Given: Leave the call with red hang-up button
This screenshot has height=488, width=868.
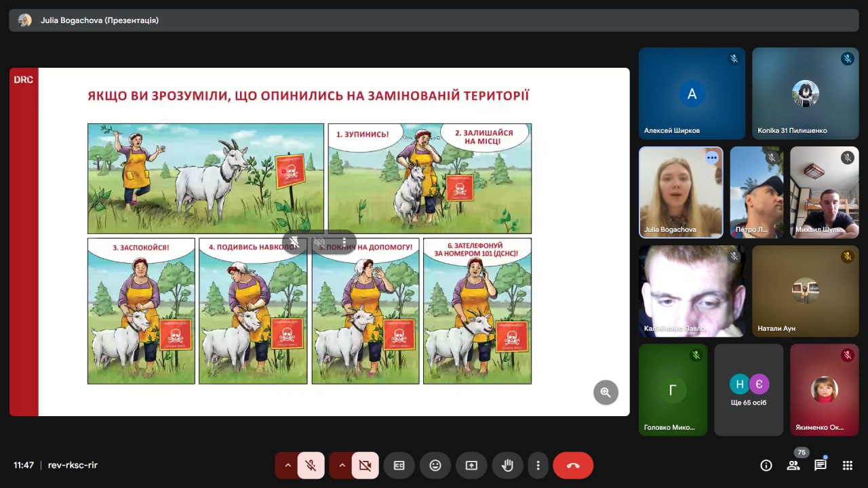Looking at the screenshot, I should [x=573, y=466].
